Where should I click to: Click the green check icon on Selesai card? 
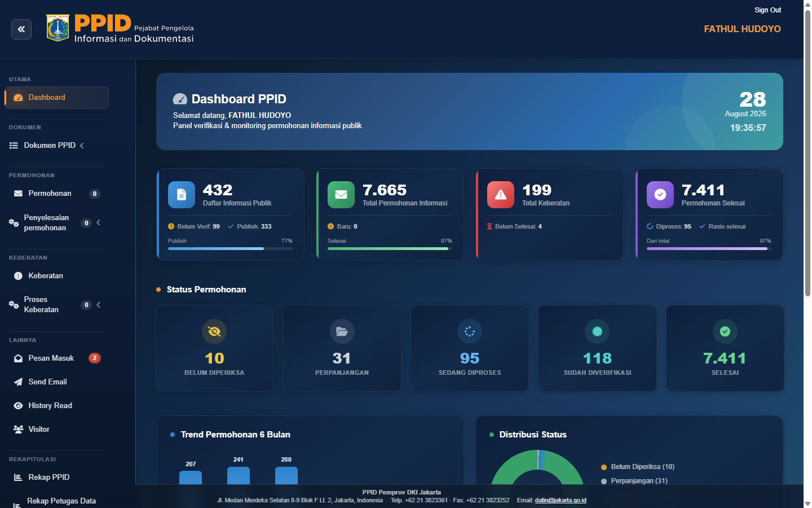click(725, 331)
